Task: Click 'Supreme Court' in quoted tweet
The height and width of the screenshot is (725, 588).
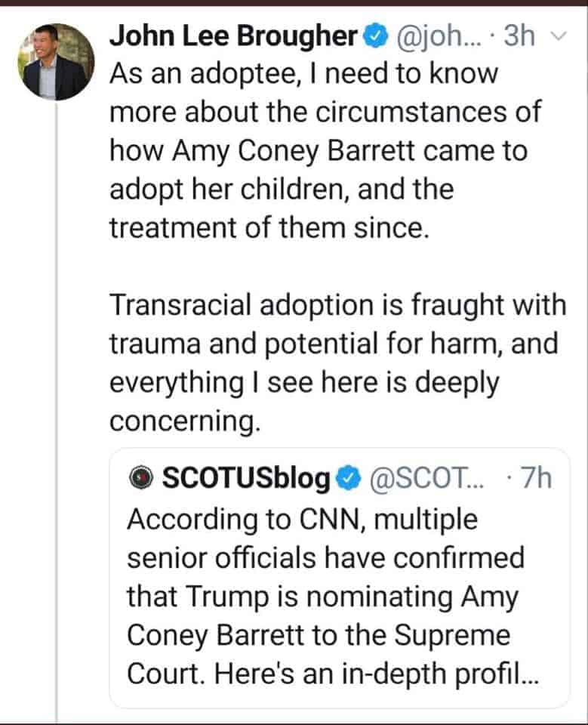Action: pos(319,654)
